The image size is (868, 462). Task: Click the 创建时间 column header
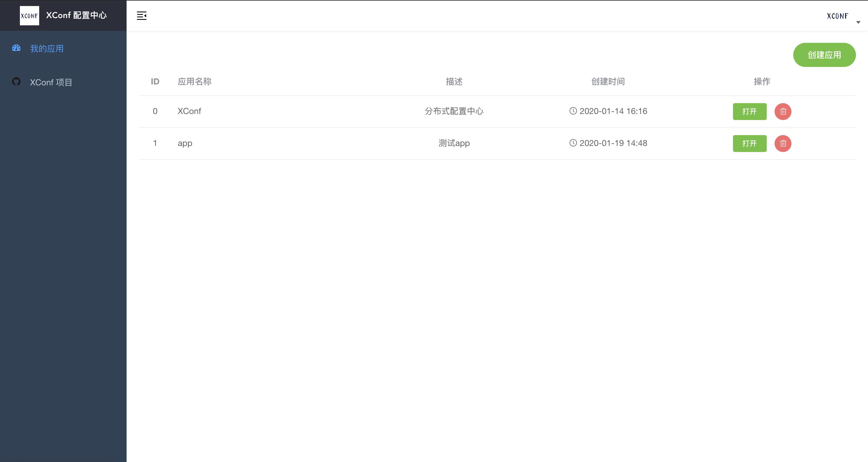click(x=608, y=82)
